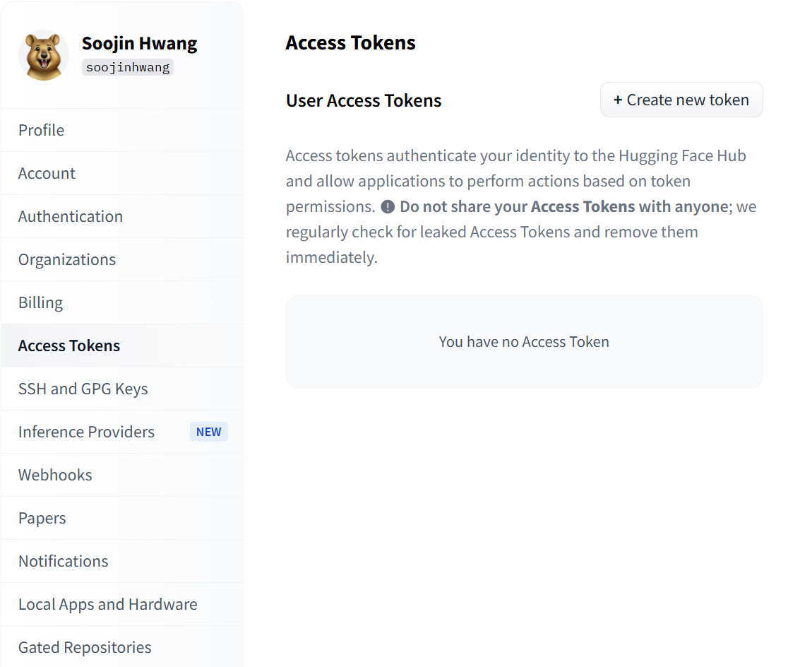Open the Billing section
This screenshot has height=667, width=812.
click(x=40, y=303)
